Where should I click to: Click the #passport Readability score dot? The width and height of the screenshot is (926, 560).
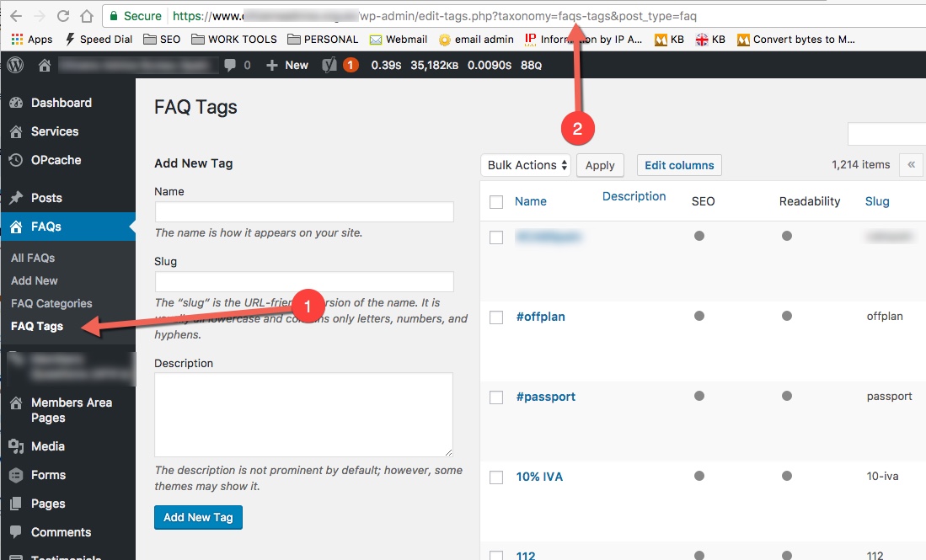tap(787, 396)
